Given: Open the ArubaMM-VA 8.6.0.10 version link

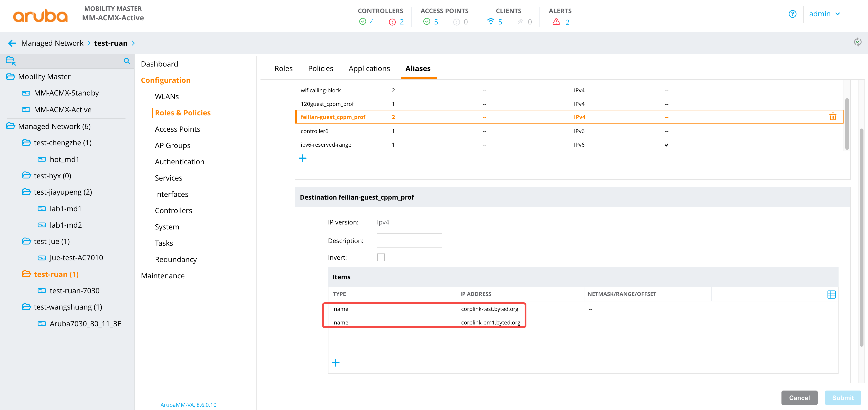Looking at the screenshot, I should [188, 405].
